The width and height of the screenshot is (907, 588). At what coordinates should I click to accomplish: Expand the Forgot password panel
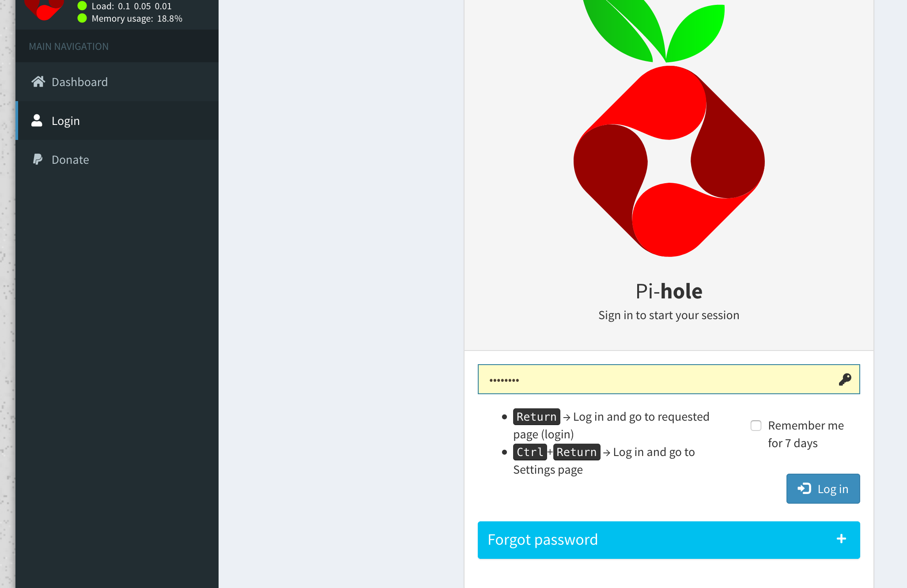[x=669, y=540]
